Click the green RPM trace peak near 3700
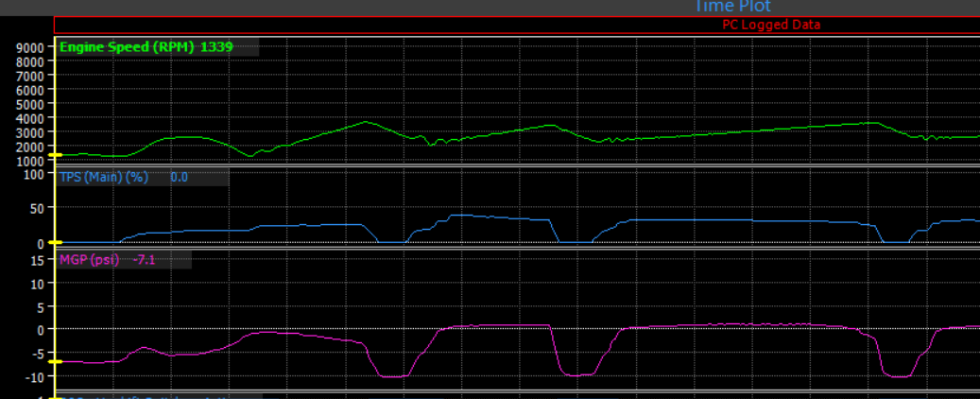The width and height of the screenshot is (980, 399). tap(367, 122)
